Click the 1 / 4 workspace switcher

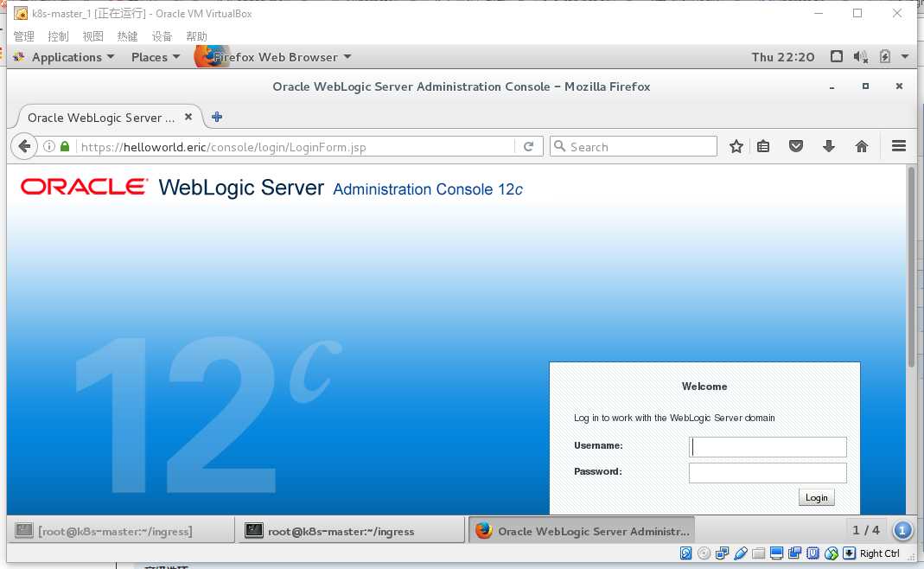866,530
